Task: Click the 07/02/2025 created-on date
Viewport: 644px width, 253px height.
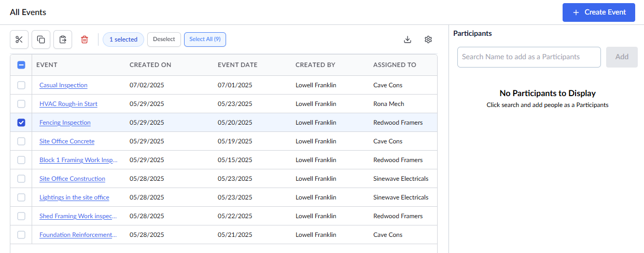Action: [x=147, y=85]
